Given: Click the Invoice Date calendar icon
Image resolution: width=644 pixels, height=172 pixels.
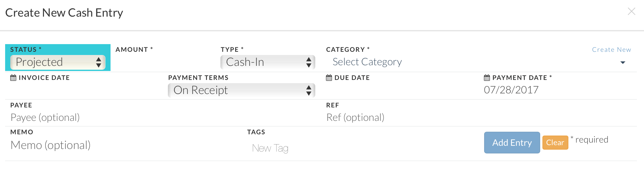Looking at the screenshot, I should tap(13, 78).
